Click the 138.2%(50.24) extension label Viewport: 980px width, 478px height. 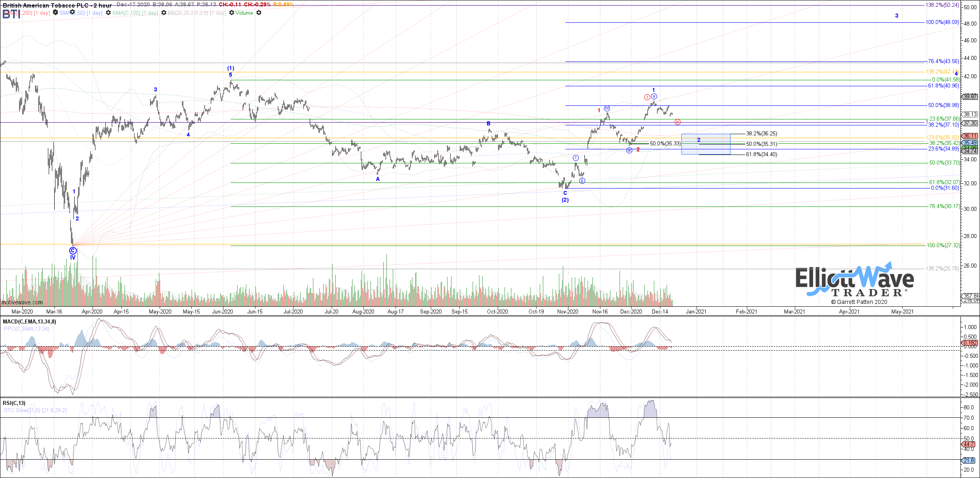tap(942, 5)
